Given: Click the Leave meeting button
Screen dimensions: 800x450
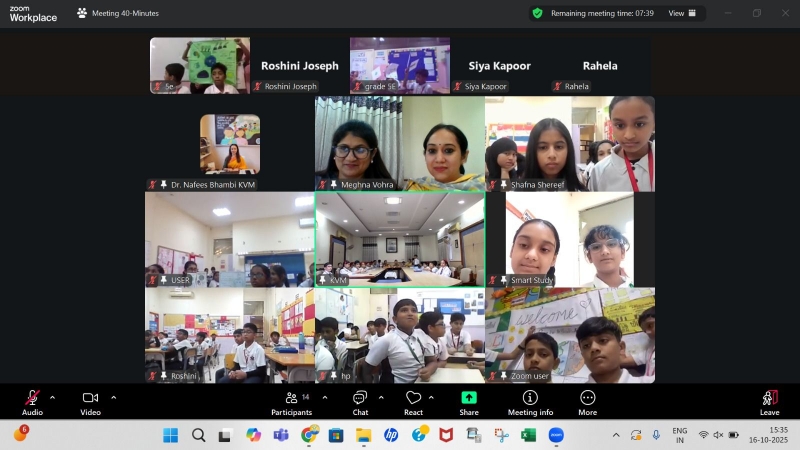Looking at the screenshot, I should (x=769, y=400).
